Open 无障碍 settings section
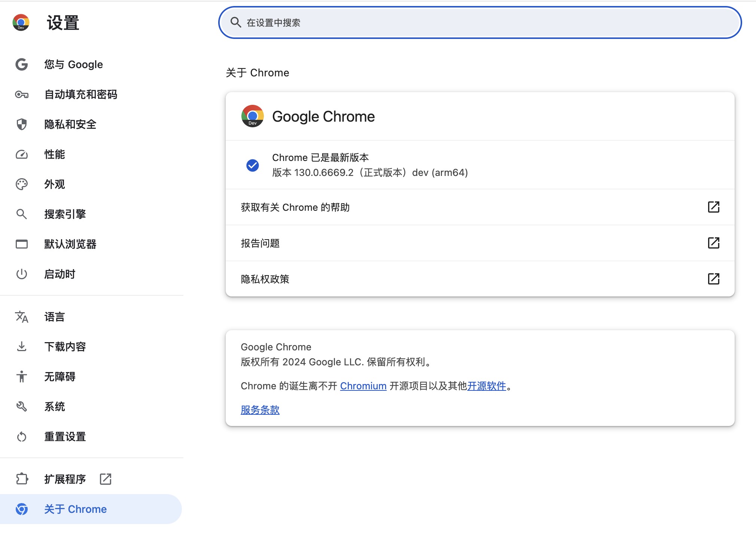 [91, 377]
